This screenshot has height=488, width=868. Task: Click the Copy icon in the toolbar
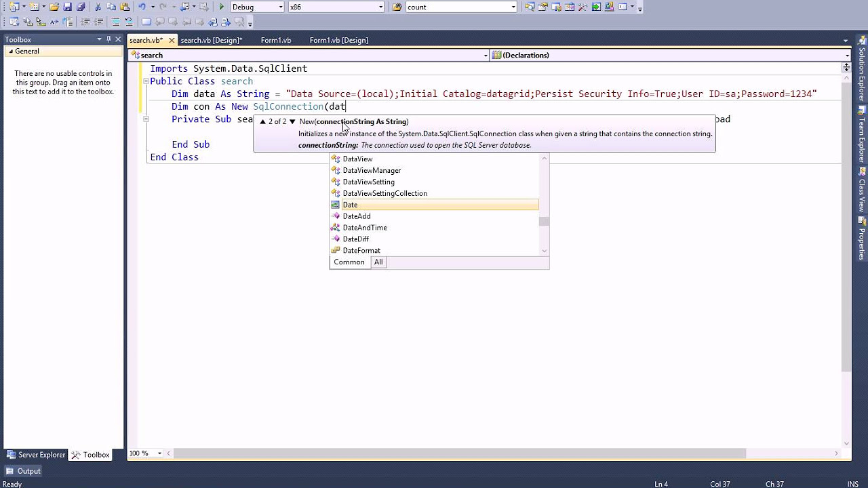[111, 7]
